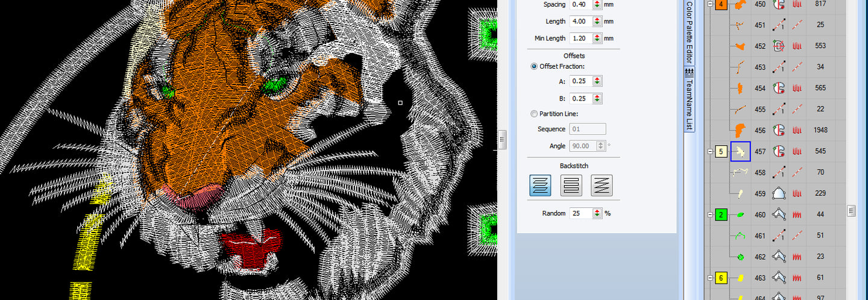Click the input type icon for object 452
868x300 pixels.
(779, 46)
